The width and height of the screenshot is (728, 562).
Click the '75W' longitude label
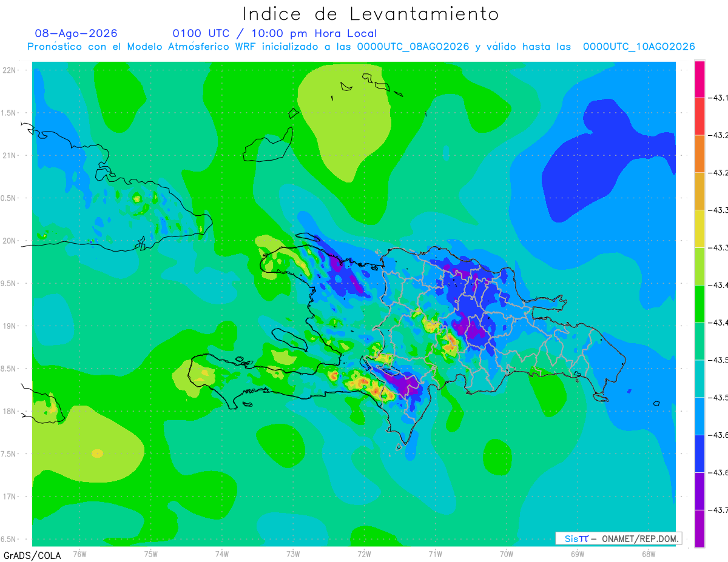tap(151, 554)
